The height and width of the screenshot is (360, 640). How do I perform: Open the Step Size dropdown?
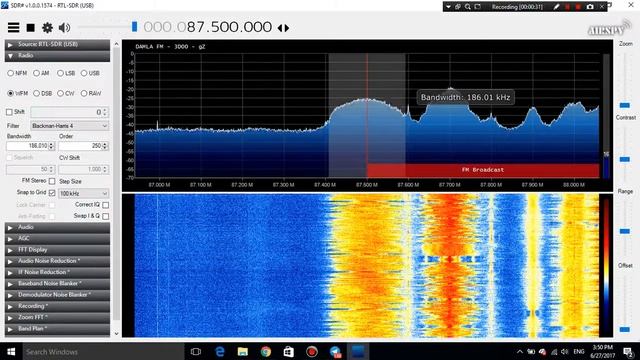tap(84, 193)
